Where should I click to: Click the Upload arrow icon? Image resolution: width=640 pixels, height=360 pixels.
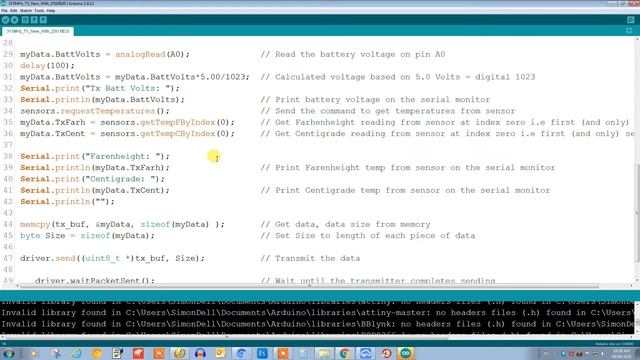coord(15,20)
